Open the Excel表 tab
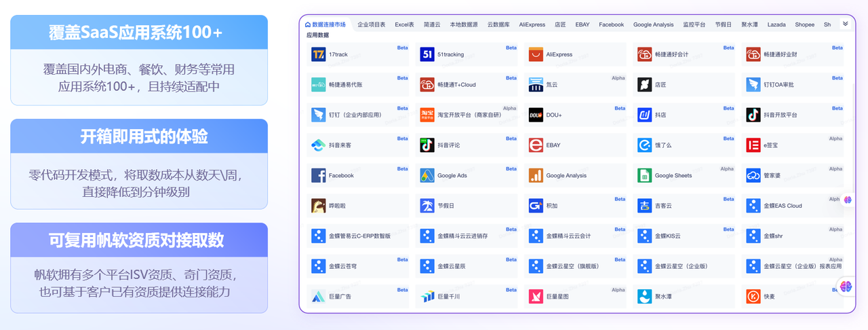Viewport: 868px width, 330px height. coord(404,24)
